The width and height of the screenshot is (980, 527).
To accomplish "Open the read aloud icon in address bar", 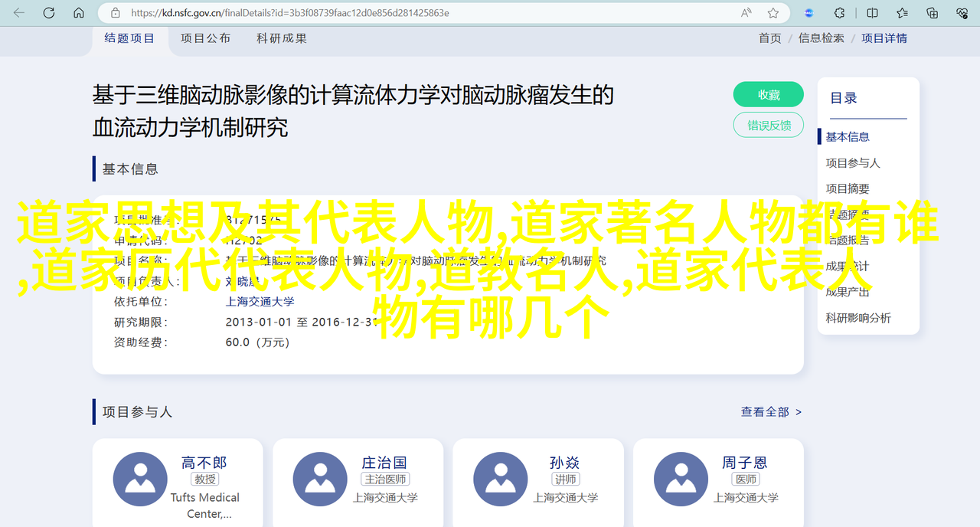I will 746,13.
